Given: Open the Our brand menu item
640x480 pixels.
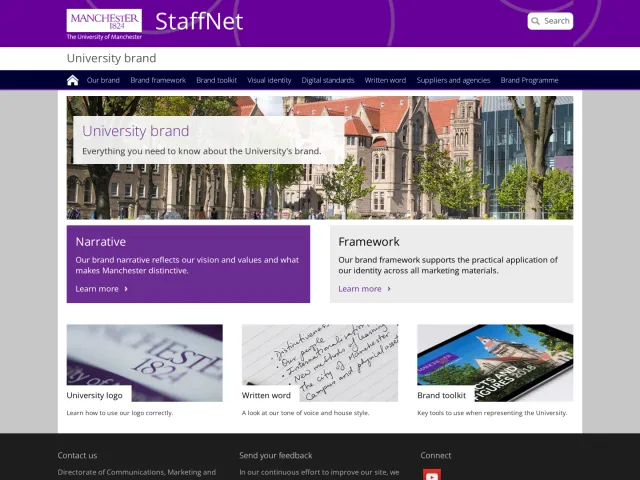Looking at the screenshot, I should coord(103,80).
